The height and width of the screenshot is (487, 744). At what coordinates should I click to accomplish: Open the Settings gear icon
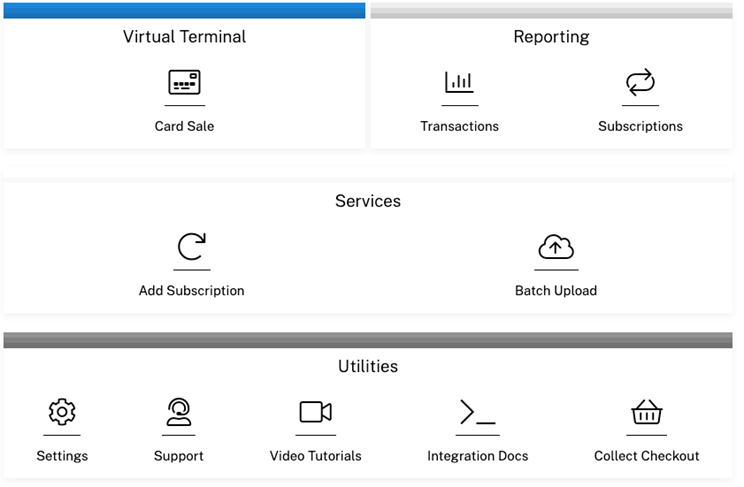coord(62,412)
